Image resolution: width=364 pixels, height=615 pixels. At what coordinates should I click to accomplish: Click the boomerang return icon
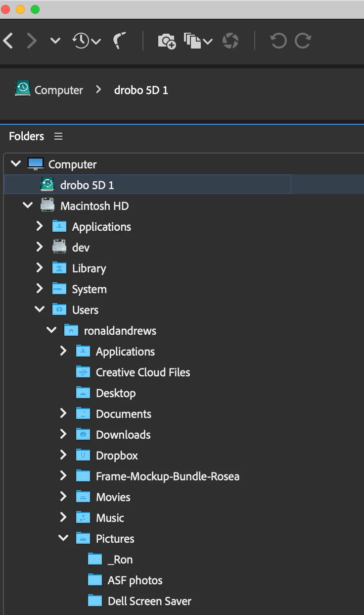click(x=120, y=41)
